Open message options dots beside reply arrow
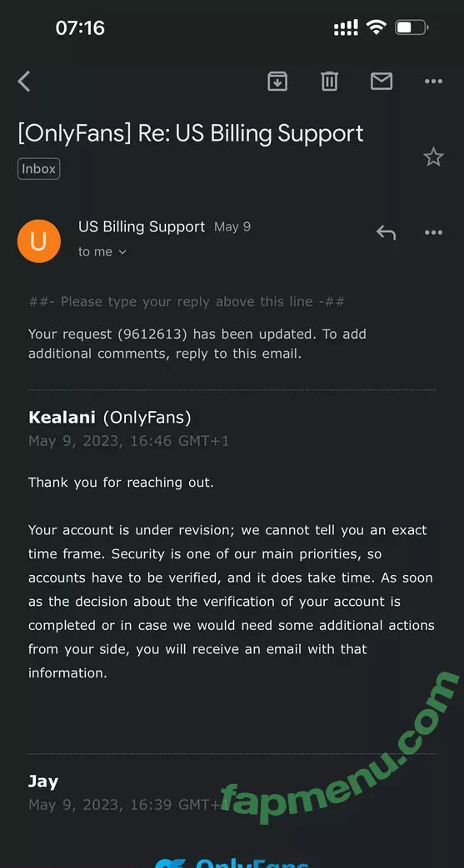The image size is (464, 868). (433, 232)
